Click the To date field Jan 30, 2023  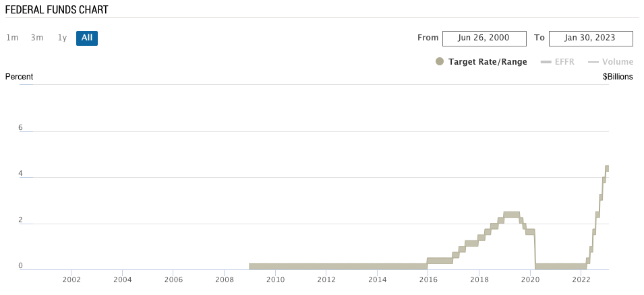click(x=591, y=38)
